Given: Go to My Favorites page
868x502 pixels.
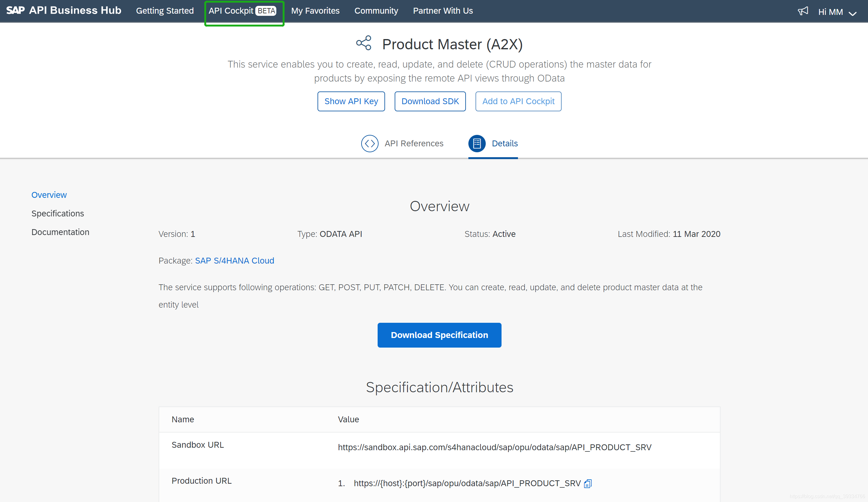Looking at the screenshot, I should tap(315, 11).
